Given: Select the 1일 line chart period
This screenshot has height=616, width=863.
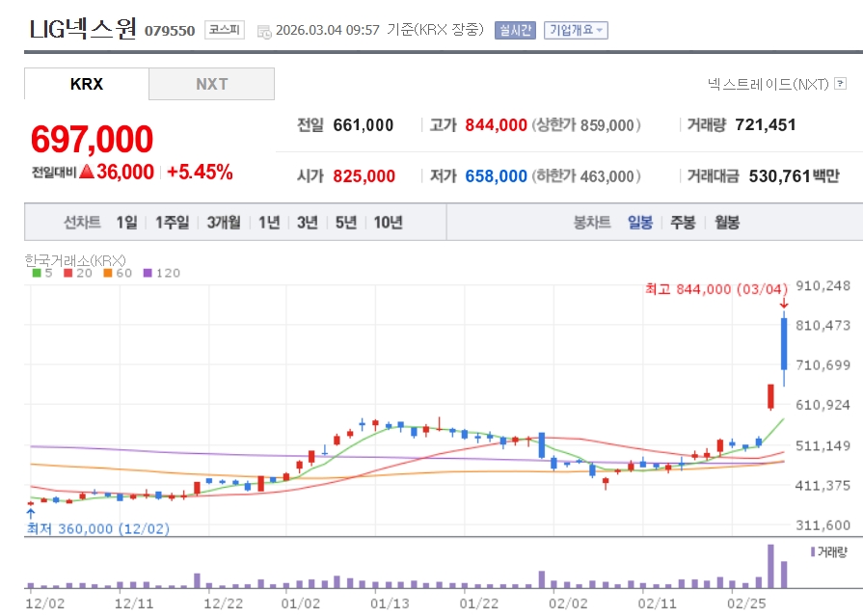Looking at the screenshot, I should (x=126, y=223).
